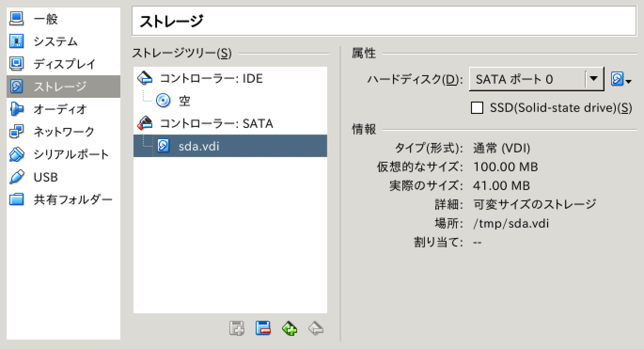Click the add controller icon below storage tree
Image resolution: width=644 pixels, height=349 pixels.
(237, 328)
